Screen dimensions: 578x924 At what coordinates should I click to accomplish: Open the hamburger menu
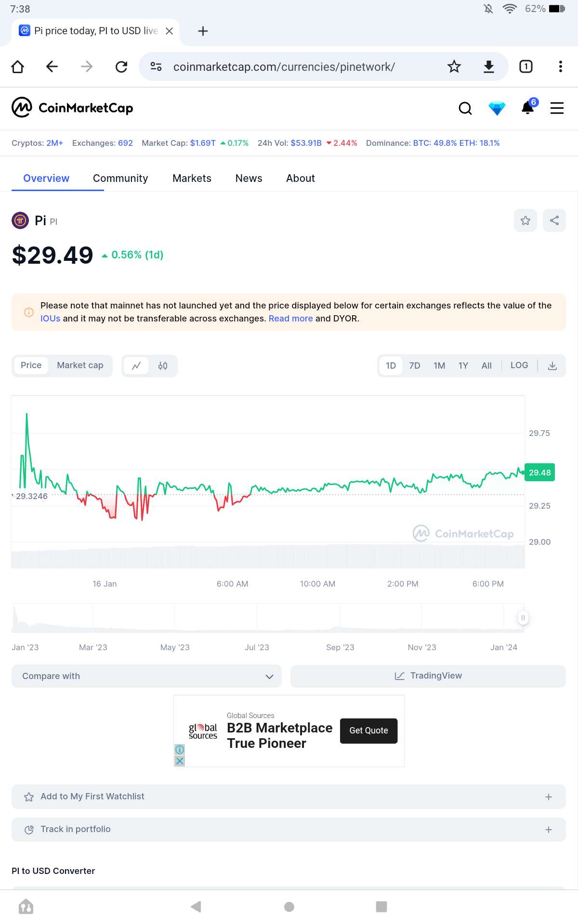pos(557,108)
